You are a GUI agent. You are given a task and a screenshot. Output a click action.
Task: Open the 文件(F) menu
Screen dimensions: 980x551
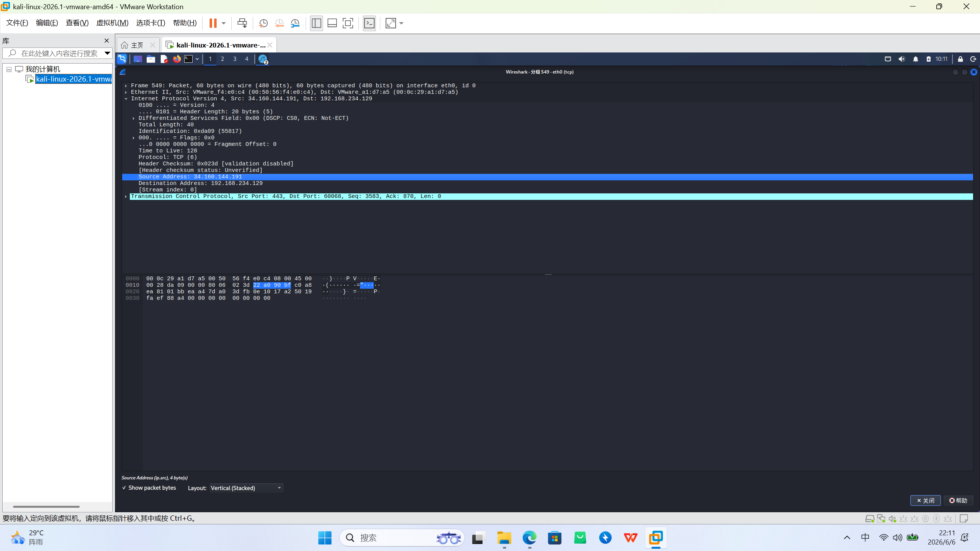(17, 23)
